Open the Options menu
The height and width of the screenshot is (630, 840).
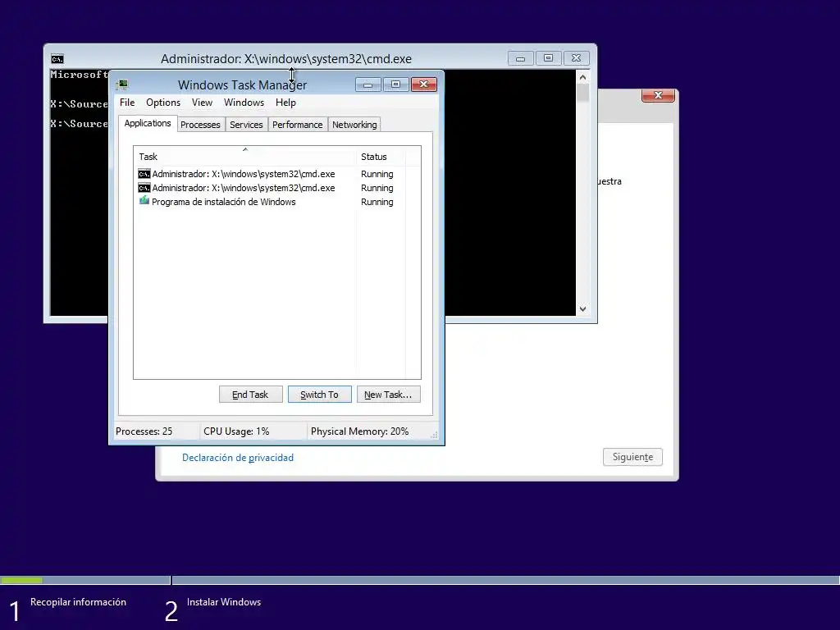coord(163,103)
